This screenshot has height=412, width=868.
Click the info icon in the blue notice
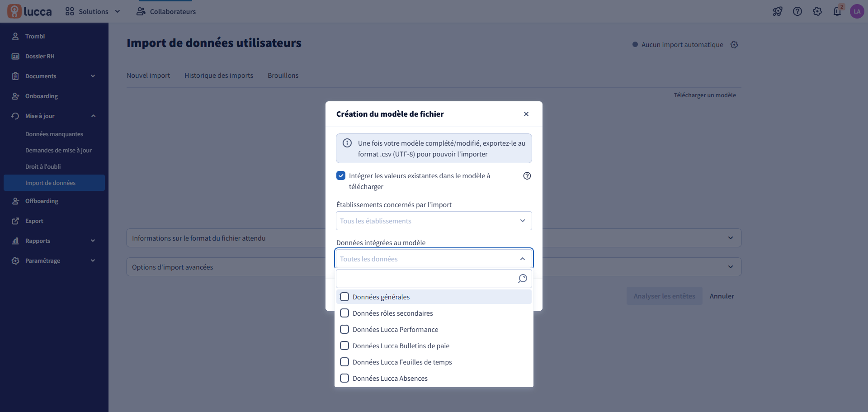click(x=347, y=143)
